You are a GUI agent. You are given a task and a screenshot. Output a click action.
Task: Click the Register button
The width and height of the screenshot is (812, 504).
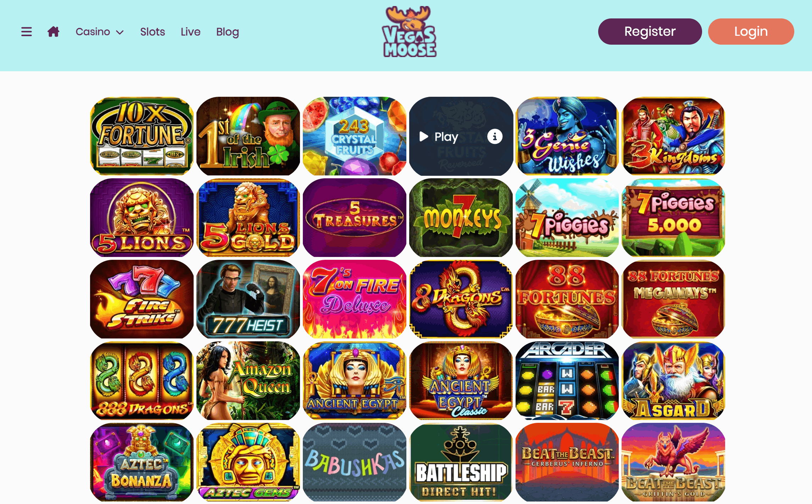(x=650, y=32)
